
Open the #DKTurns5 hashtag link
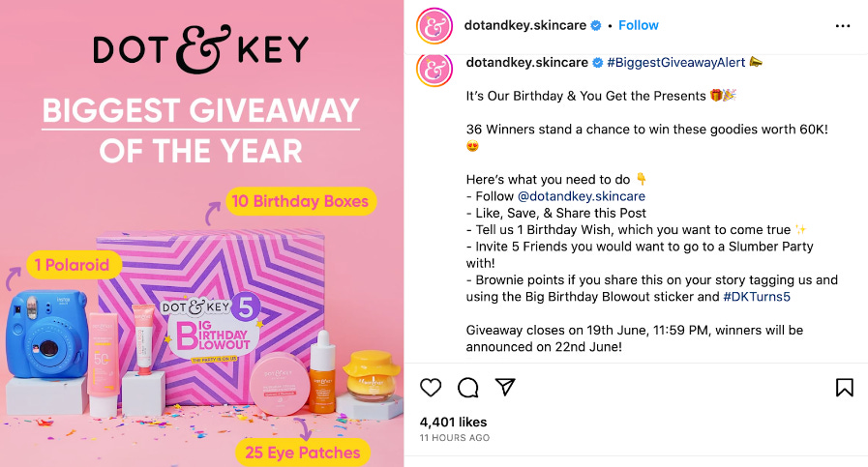pyautogui.click(x=757, y=297)
